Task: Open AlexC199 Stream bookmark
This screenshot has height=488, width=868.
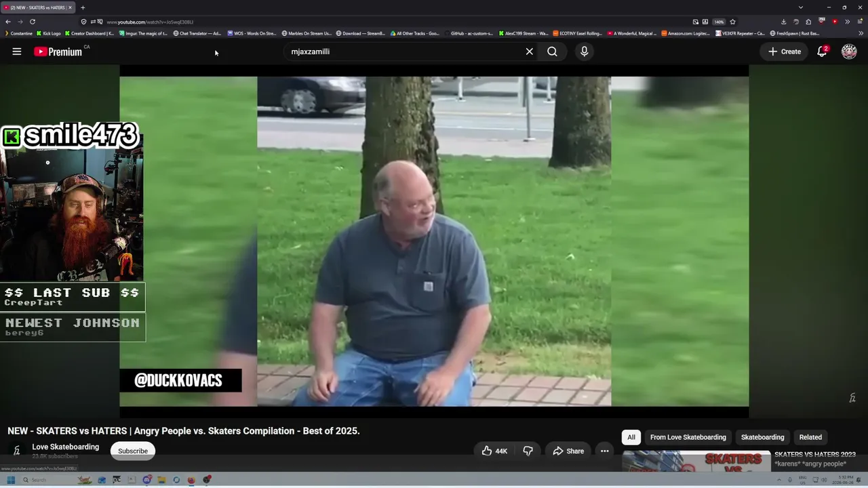Action: (524, 33)
